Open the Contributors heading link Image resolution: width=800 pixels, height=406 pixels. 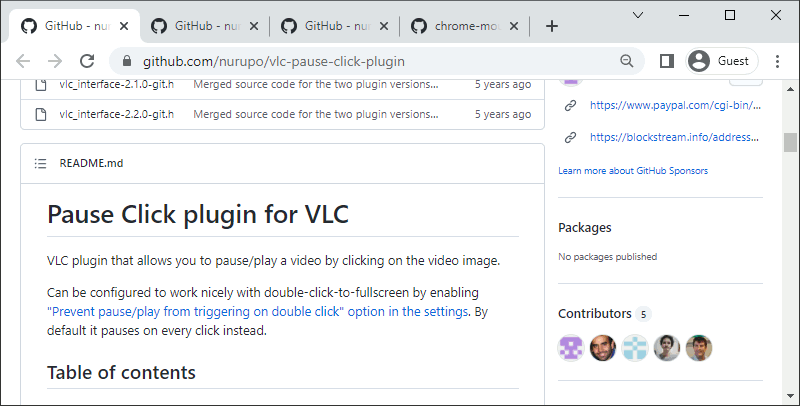[x=595, y=313]
